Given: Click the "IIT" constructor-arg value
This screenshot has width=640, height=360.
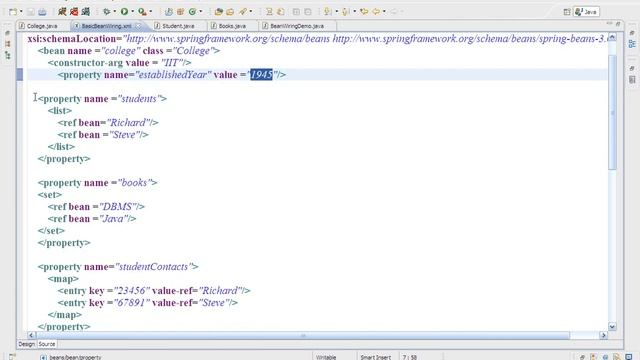Looking at the screenshot, I should point(172,63).
